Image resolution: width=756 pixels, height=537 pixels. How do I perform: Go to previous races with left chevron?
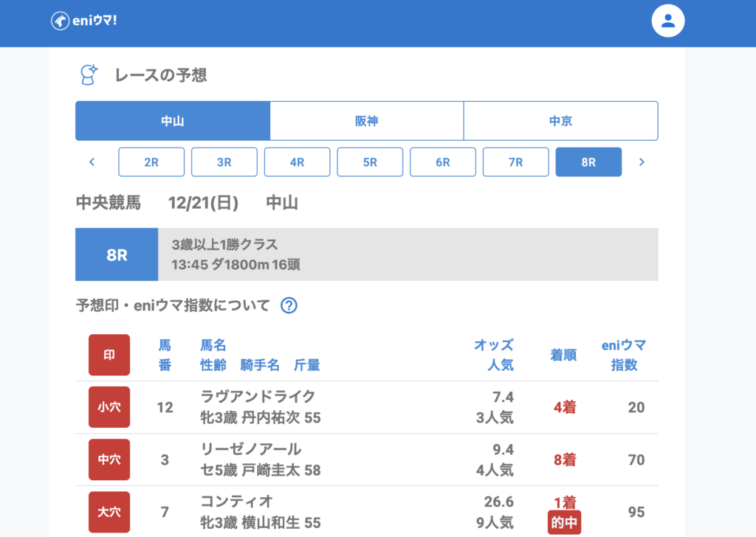[92, 162]
